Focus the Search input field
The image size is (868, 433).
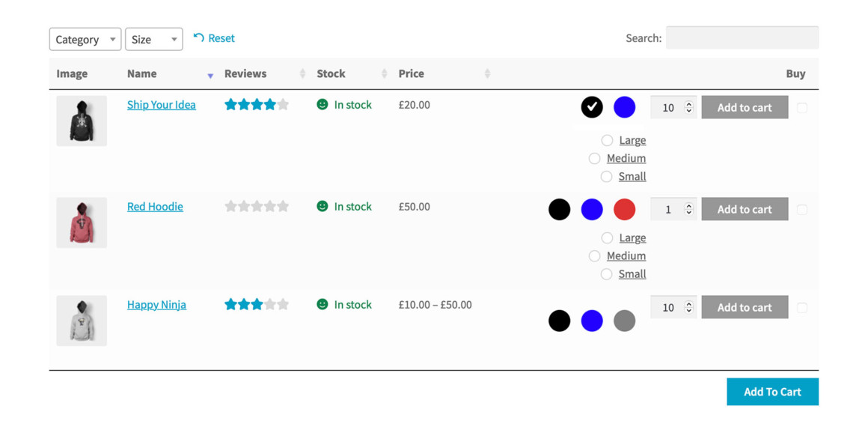point(742,37)
